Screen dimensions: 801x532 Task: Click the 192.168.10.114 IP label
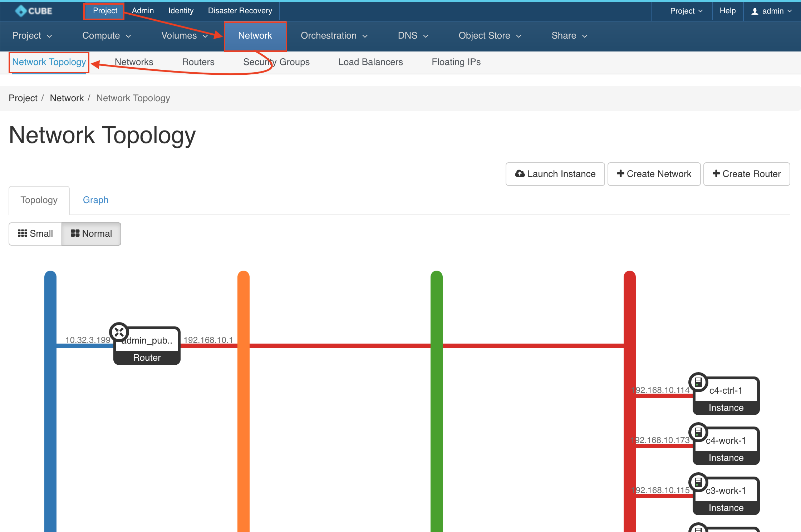[x=660, y=390]
